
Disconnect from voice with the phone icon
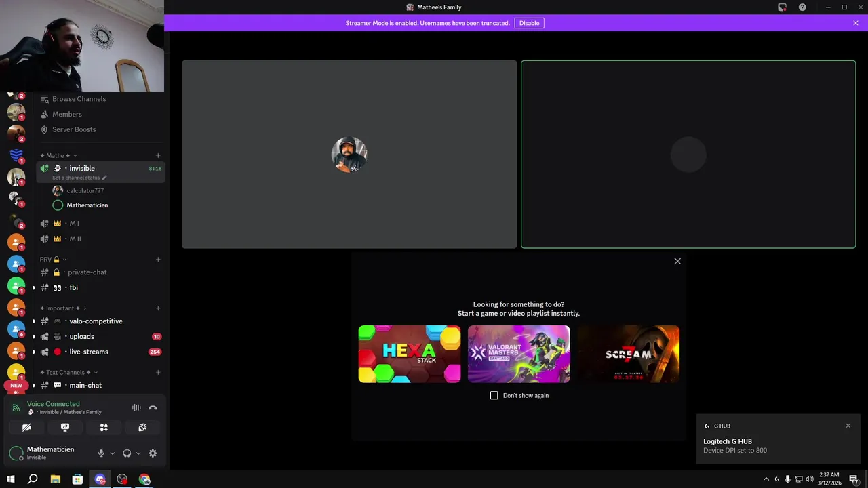[153, 408]
